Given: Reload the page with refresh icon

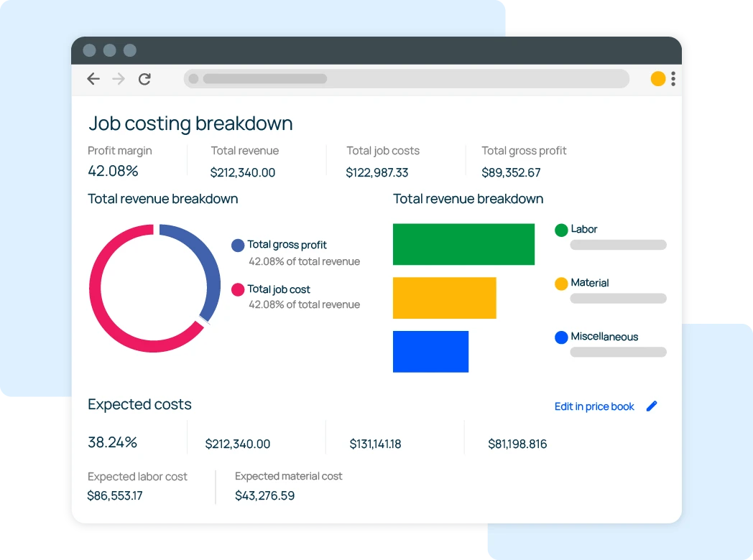Looking at the screenshot, I should tap(144, 79).
